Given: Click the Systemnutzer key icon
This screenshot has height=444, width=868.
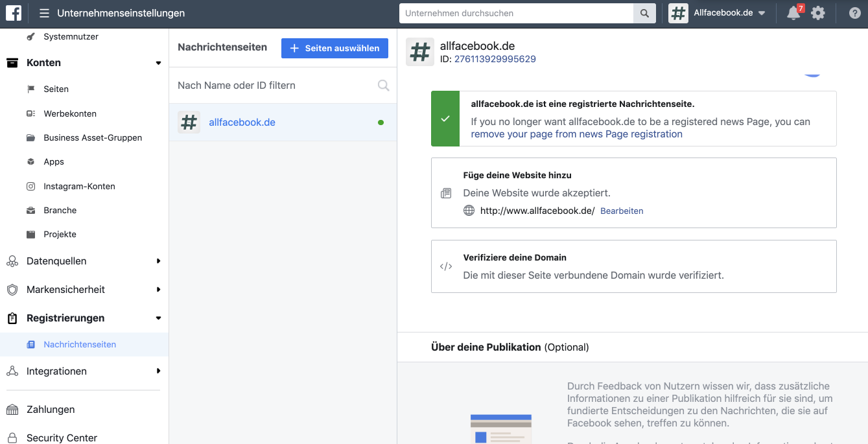Looking at the screenshot, I should point(30,37).
